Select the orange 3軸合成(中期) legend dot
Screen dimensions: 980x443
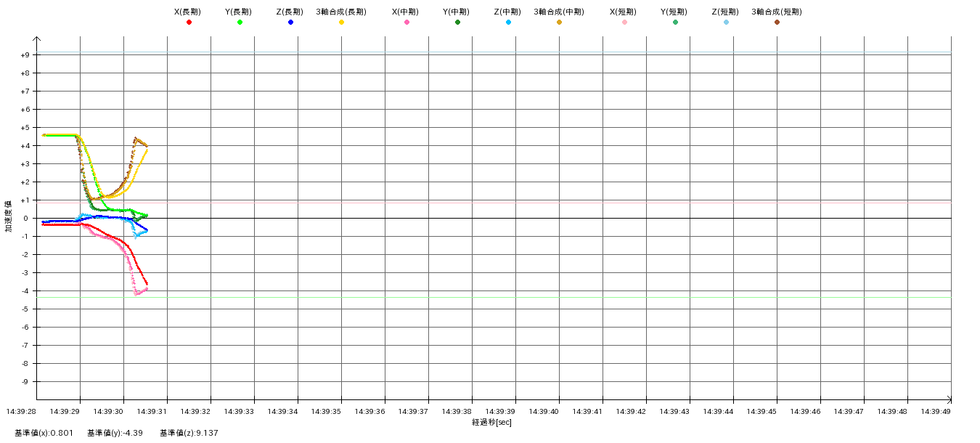click(x=559, y=23)
